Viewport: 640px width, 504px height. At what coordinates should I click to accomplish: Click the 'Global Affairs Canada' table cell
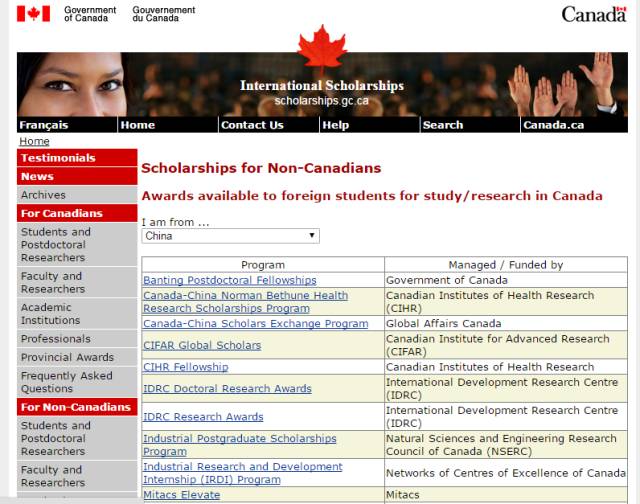[506, 324]
